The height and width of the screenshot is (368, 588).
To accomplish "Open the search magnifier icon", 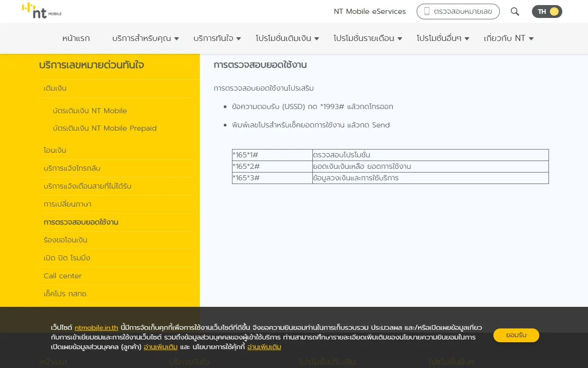I will coord(515,11).
